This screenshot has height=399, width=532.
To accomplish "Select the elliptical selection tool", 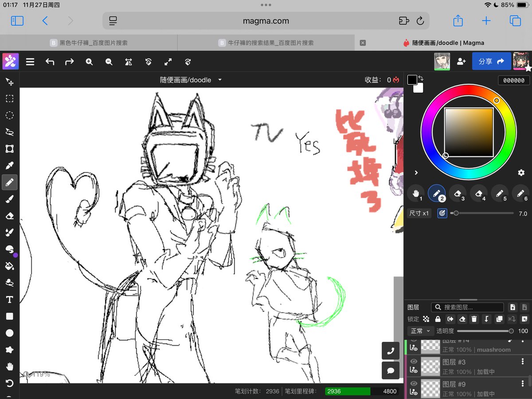I will point(9,115).
